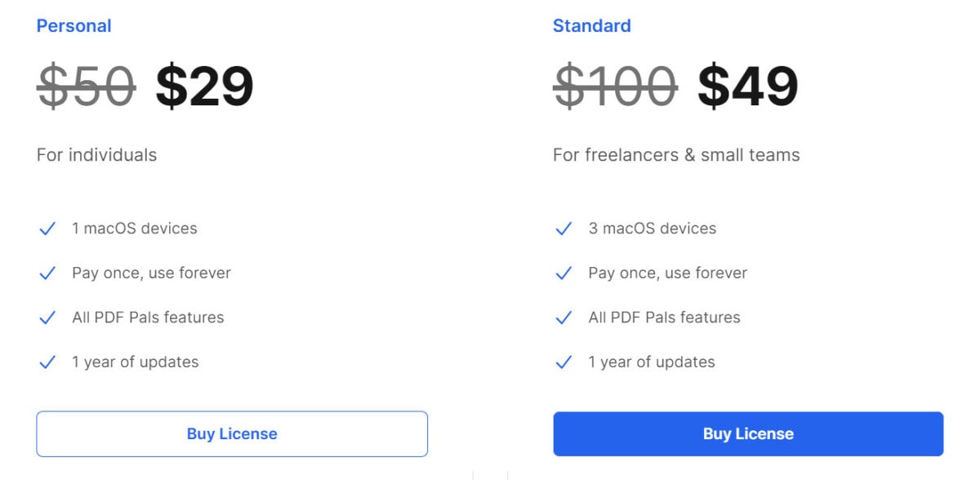The image size is (980, 480).
Task: Click the 3 macOS devices feature text
Action: [653, 229]
